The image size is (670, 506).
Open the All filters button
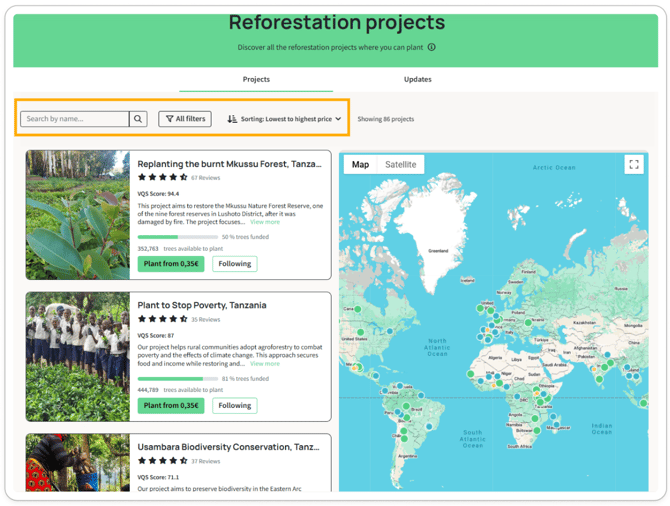185,119
